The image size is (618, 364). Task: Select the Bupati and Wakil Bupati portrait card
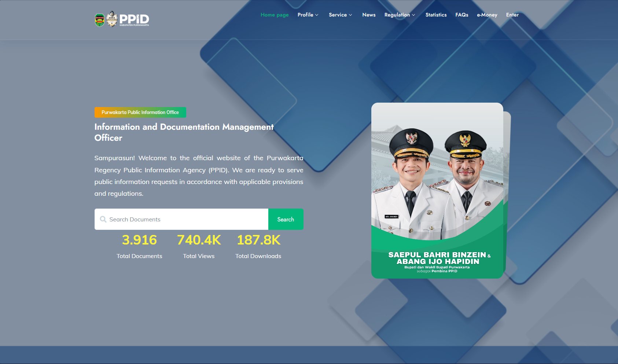pyautogui.click(x=437, y=190)
